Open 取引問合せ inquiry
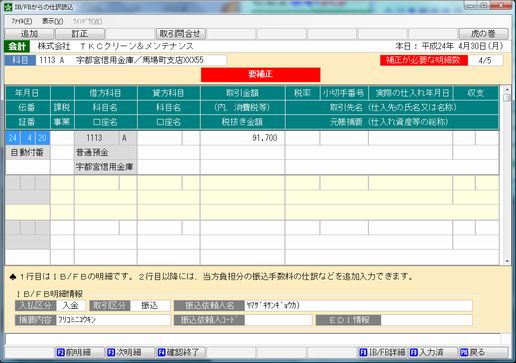The height and width of the screenshot is (363, 516). tap(180, 34)
